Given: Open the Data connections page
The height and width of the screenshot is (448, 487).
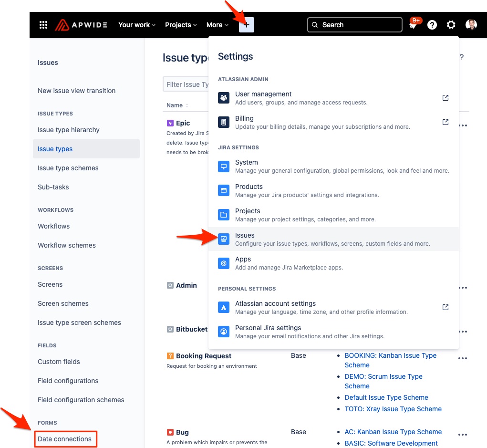Looking at the screenshot, I should (x=65, y=439).
